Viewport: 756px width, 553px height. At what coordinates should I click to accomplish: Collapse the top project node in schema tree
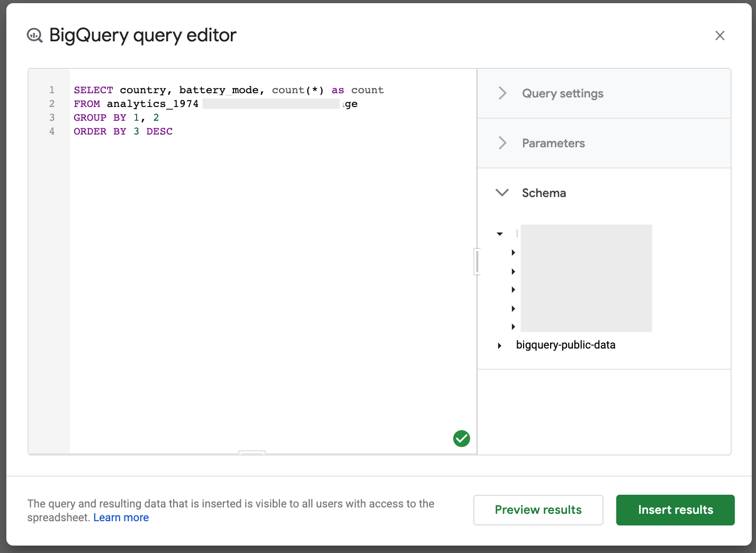[x=500, y=234]
